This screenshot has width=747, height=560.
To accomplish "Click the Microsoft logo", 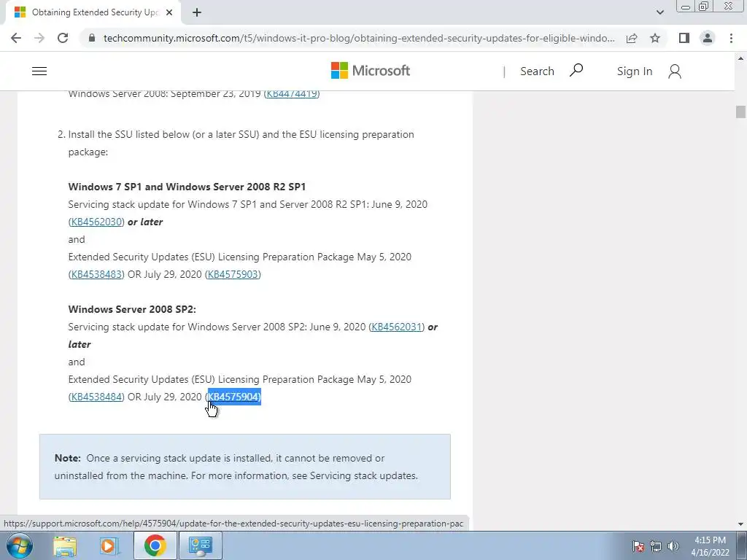I will (370, 71).
